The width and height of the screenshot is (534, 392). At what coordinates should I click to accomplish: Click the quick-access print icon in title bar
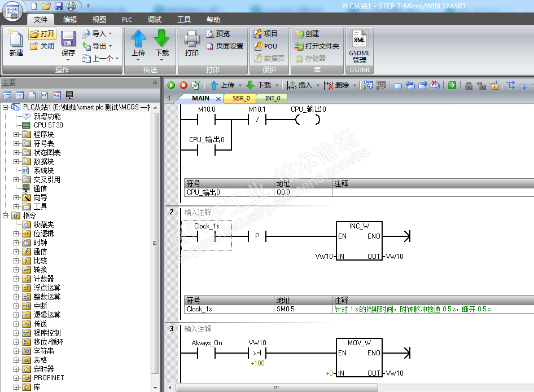(x=71, y=6)
